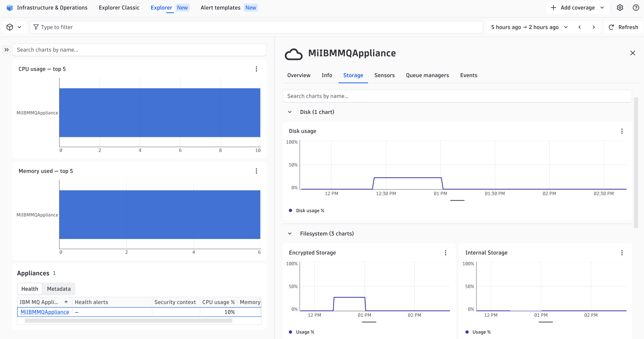Click the appliances table horizontal scrollbar
Viewport: 644px width, 339px height.
129,321
